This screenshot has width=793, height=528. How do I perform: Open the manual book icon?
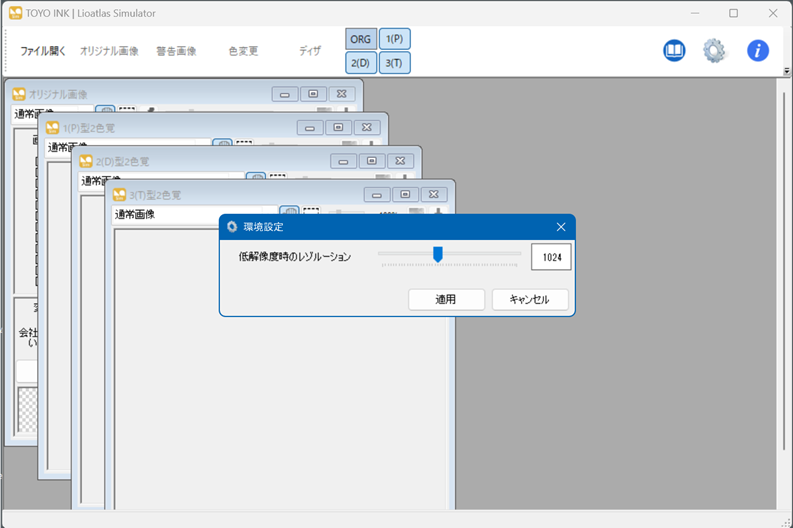click(x=674, y=51)
